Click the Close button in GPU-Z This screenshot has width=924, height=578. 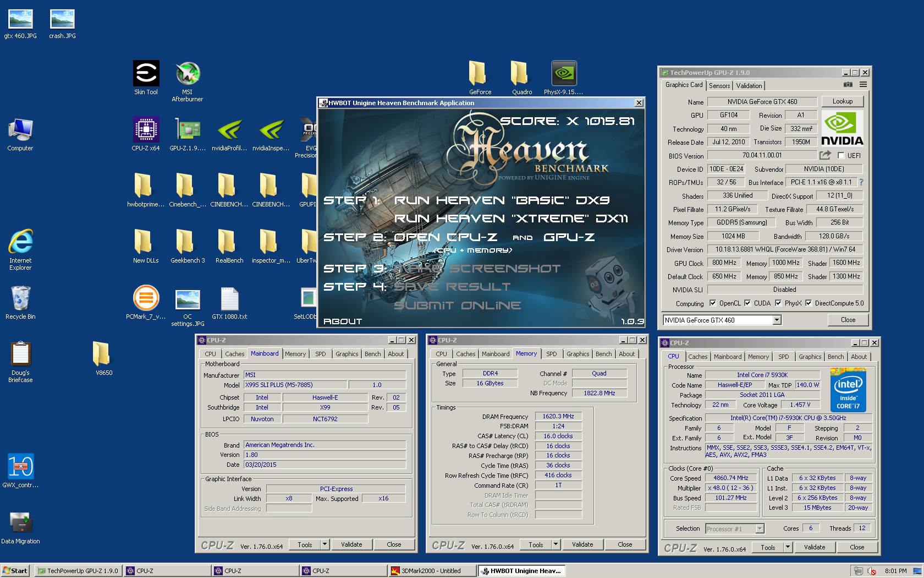pyautogui.click(x=848, y=320)
